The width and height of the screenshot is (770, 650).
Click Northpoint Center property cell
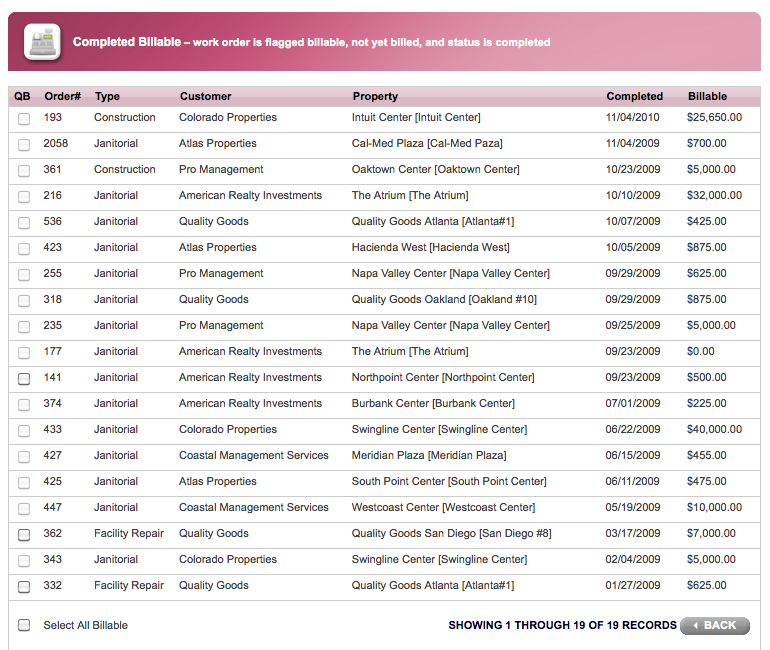pos(443,378)
